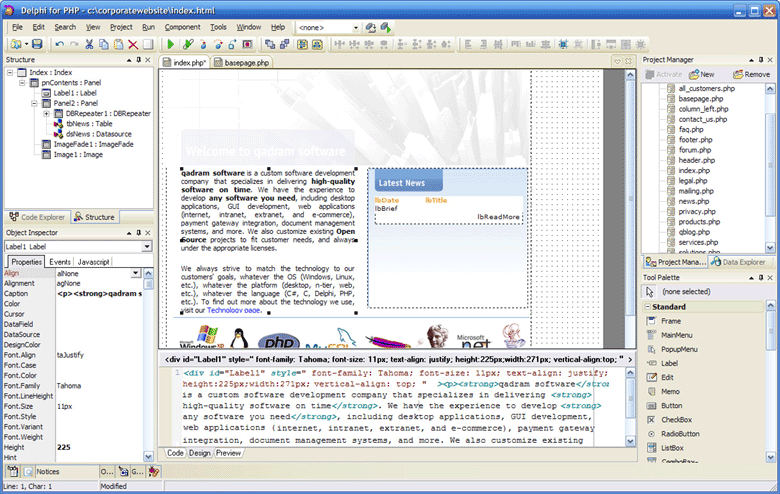Image resolution: width=780 pixels, height=494 pixels.
Task: Click the Notices magnifier icon
Action: [x=28, y=472]
